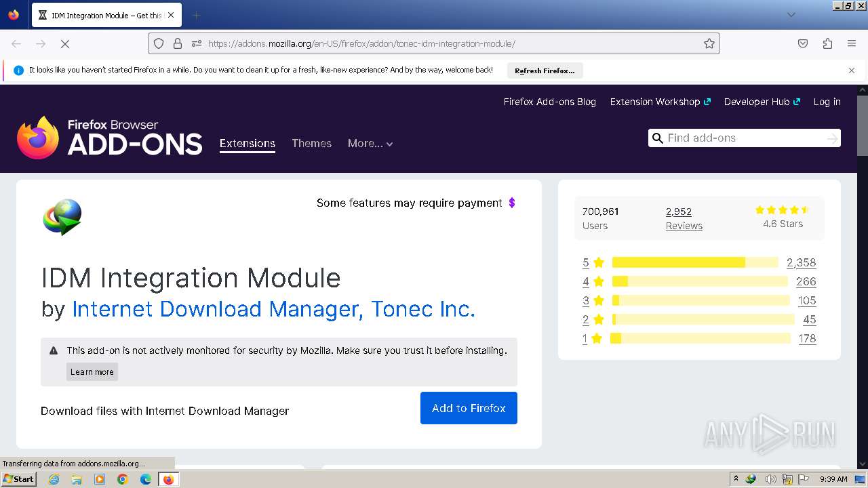The height and width of the screenshot is (488, 868).
Task: Click the 1-star rating bar
Action: click(701, 338)
